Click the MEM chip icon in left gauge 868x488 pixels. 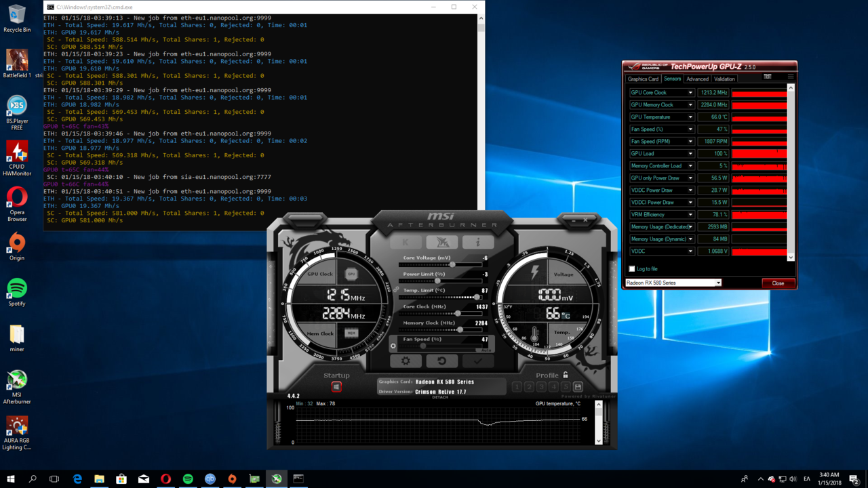coord(351,333)
